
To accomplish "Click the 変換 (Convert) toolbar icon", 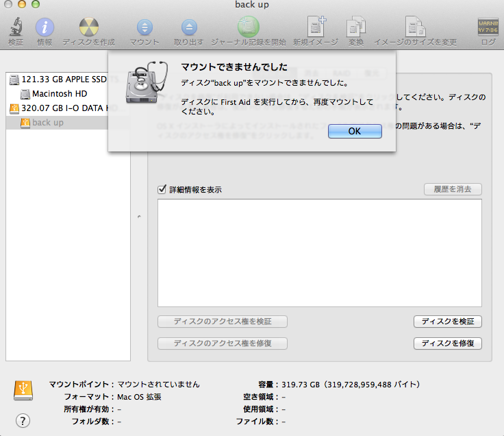I will [356, 26].
